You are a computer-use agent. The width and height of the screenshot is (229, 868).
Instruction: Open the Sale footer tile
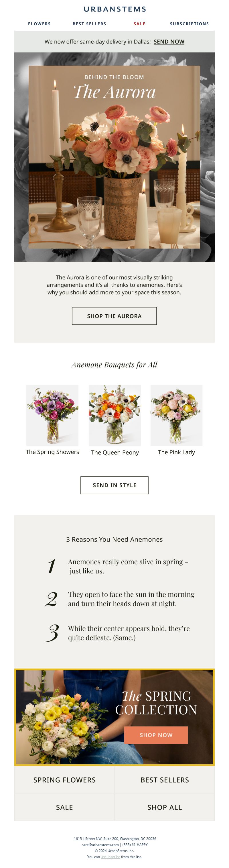[64, 807]
